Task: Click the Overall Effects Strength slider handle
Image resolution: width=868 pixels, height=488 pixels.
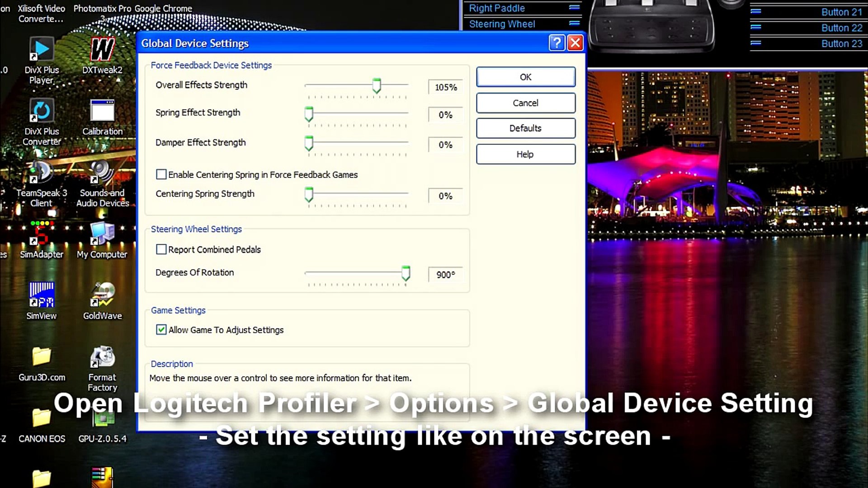Action: pyautogui.click(x=376, y=85)
